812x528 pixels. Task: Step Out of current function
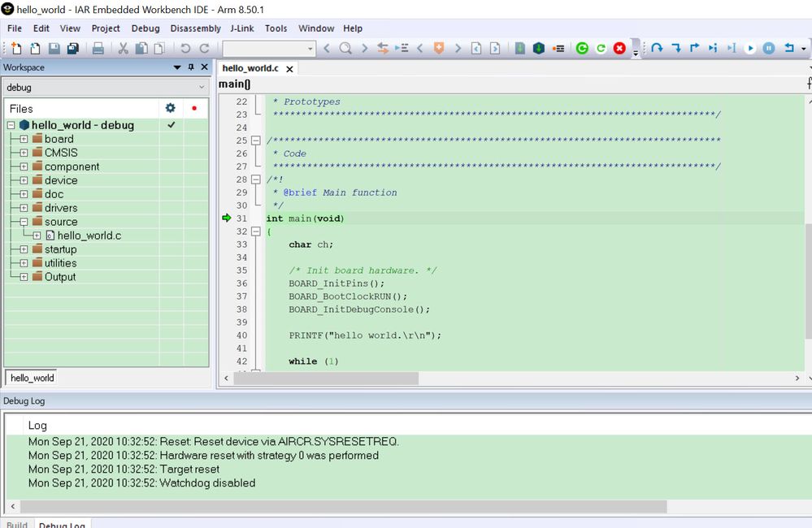694,48
